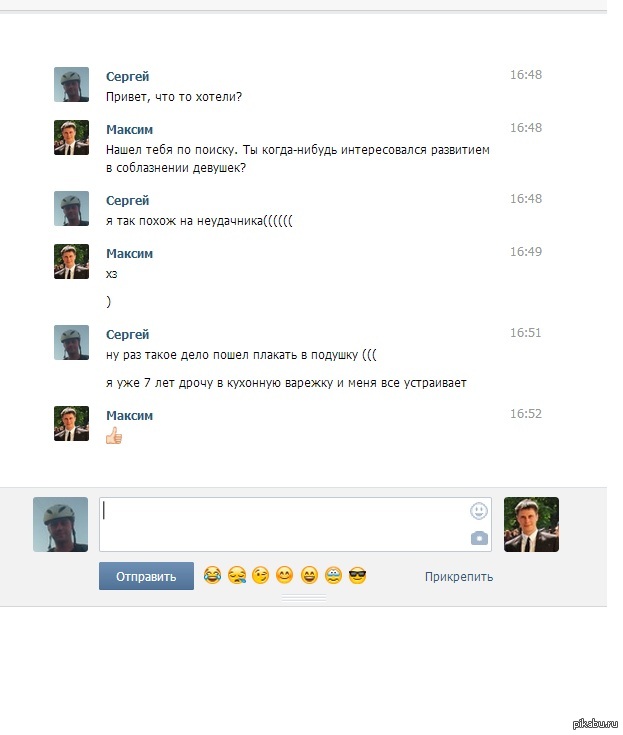Insert the sleepy face emoji
The image size is (623, 735).
[237, 575]
